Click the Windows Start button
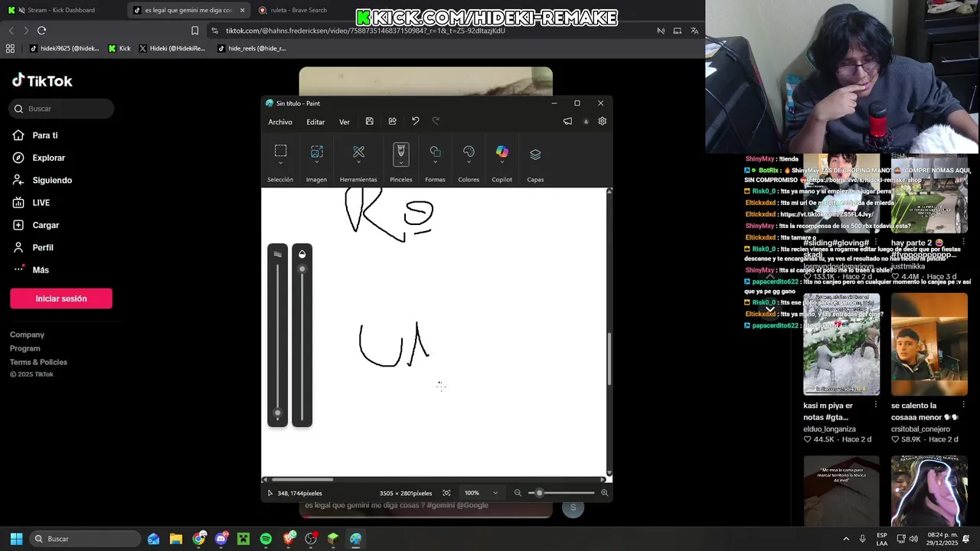Image resolution: width=980 pixels, height=551 pixels. tap(16, 539)
